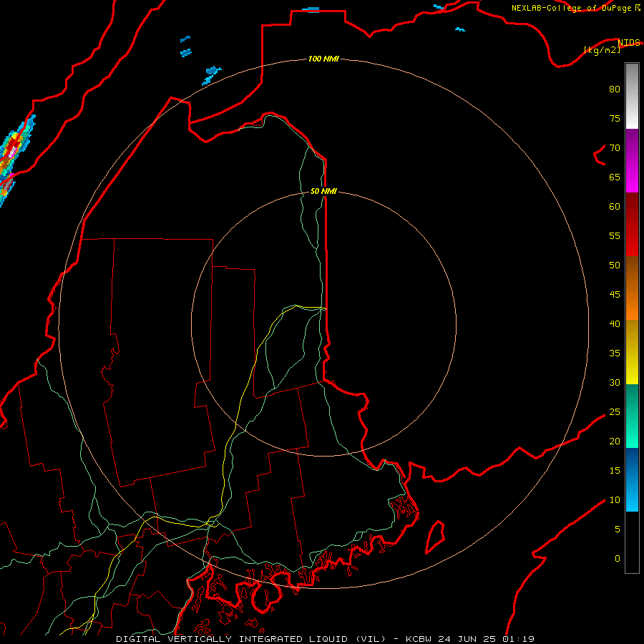644x644 pixels.
Task: Click the Digital Vertically Integrated Liquid title text
Action: coord(251,639)
